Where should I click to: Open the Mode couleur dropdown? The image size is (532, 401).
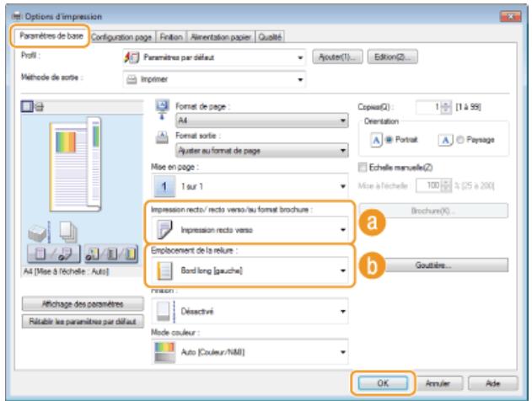tap(250, 352)
